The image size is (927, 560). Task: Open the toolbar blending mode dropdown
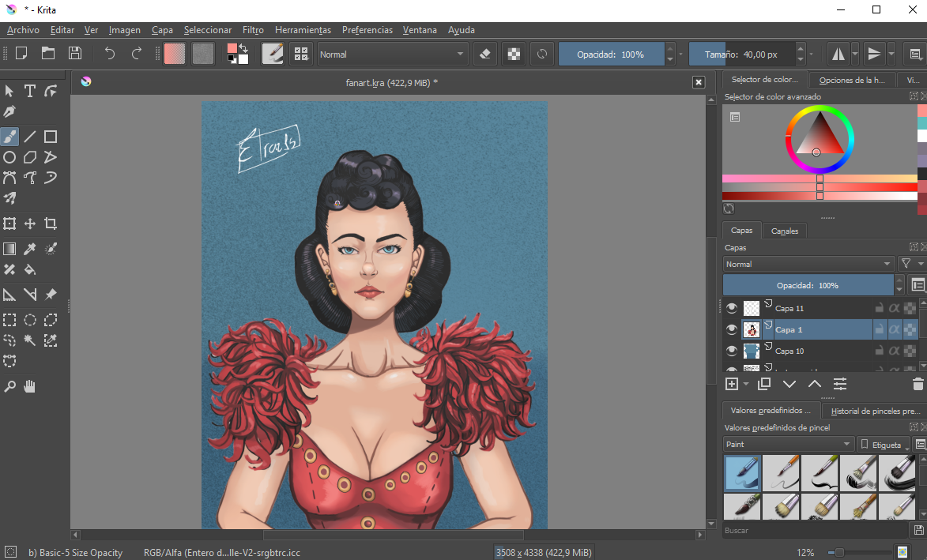[x=392, y=54]
